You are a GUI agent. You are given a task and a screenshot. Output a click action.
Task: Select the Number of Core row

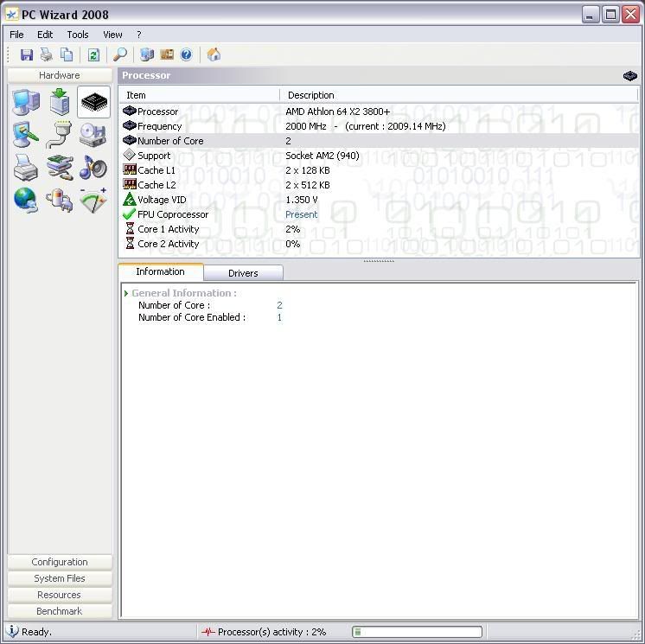[x=379, y=141]
